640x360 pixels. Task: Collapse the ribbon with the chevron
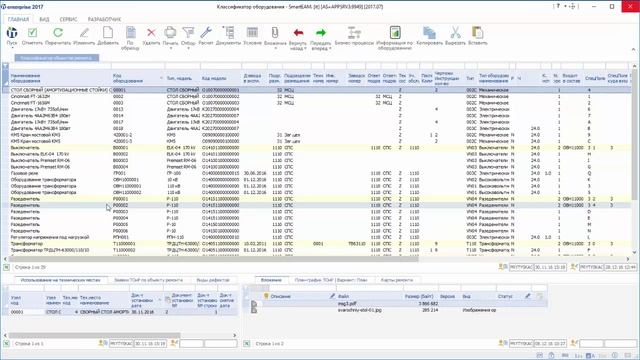click(633, 49)
